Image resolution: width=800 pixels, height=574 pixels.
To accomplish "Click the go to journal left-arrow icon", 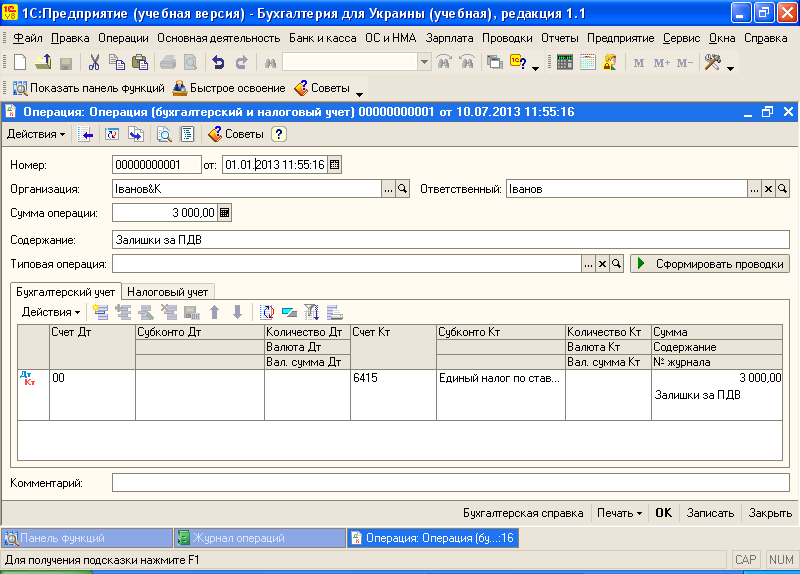I will point(86,134).
